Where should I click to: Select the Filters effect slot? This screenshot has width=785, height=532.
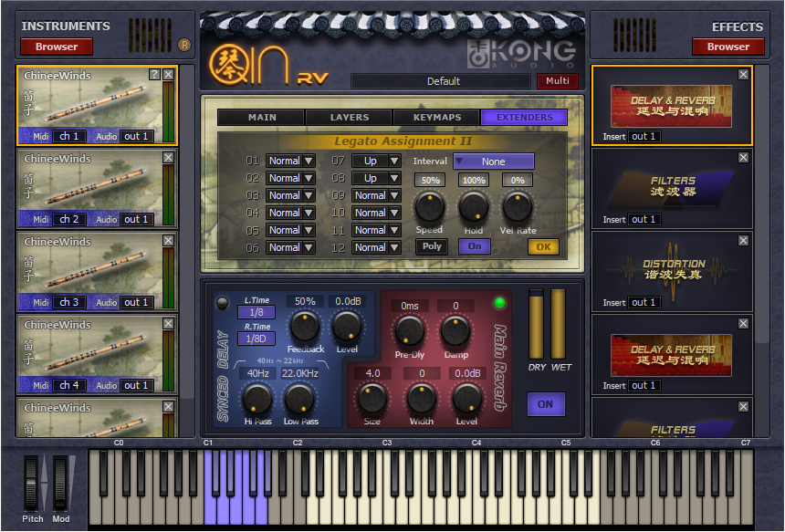[x=673, y=187]
